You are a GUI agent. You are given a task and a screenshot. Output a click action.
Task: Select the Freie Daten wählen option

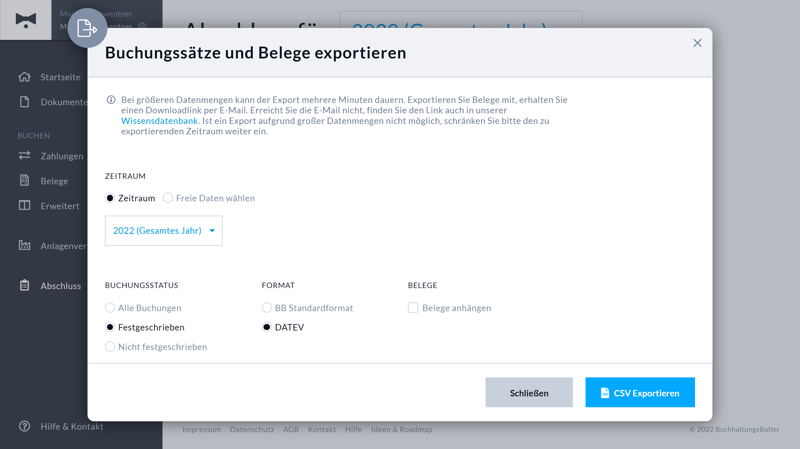168,198
